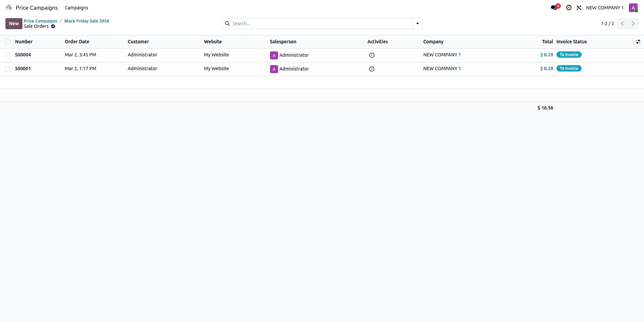
Task: Open the messages conversation icon
Action: point(554,8)
